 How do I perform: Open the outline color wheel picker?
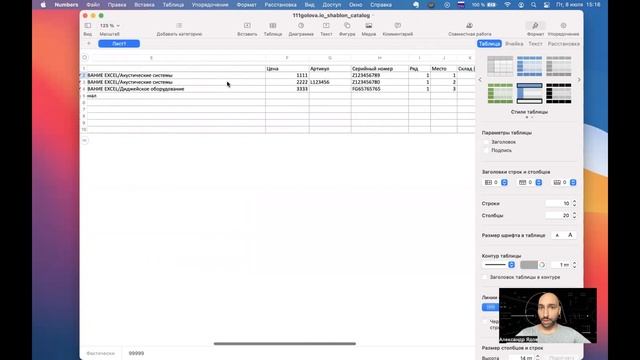[542, 265]
